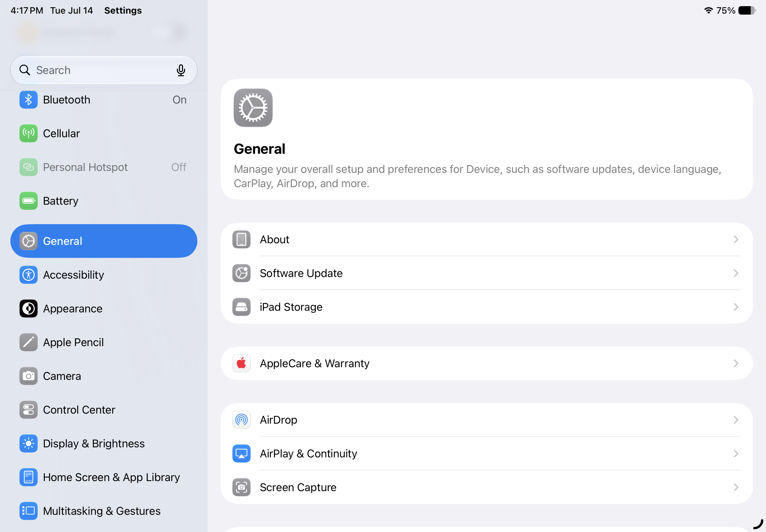Tap the Home Screen & App Library icon

pos(28,477)
